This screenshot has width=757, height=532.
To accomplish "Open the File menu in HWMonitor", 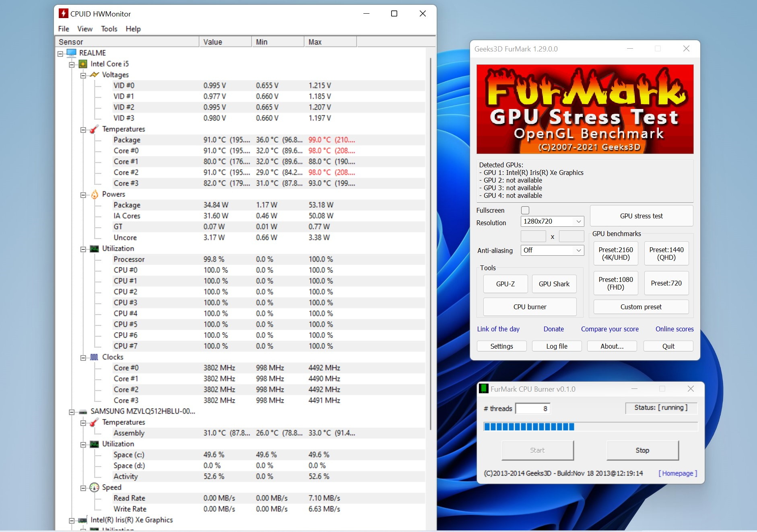I will [x=64, y=29].
